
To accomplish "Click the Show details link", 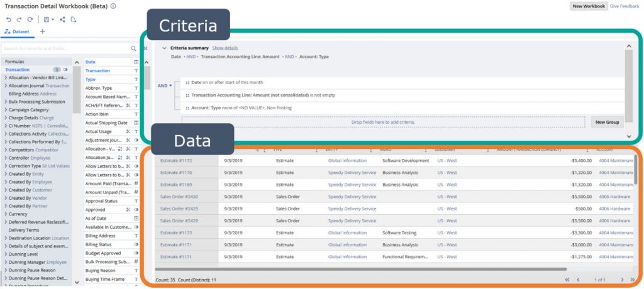I will (x=225, y=48).
